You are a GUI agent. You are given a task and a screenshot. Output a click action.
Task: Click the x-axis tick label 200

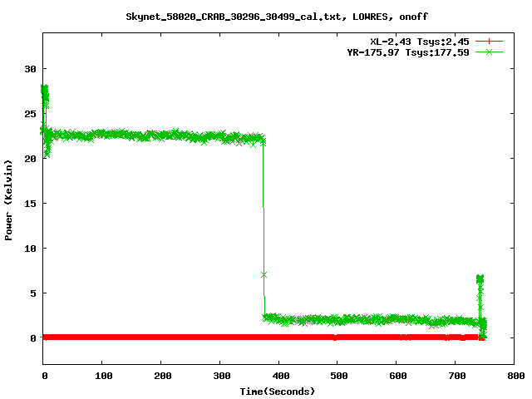163,376
